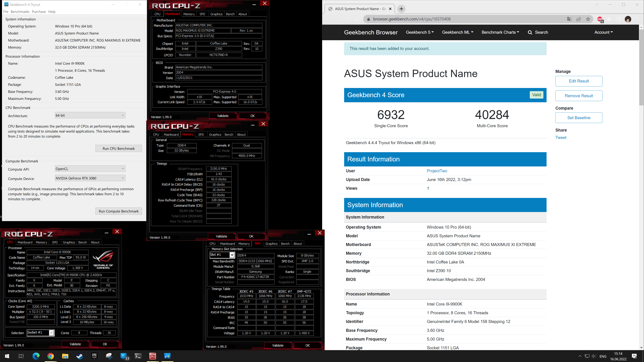Open the notification center icon
644x362 pixels.
coord(634,356)
